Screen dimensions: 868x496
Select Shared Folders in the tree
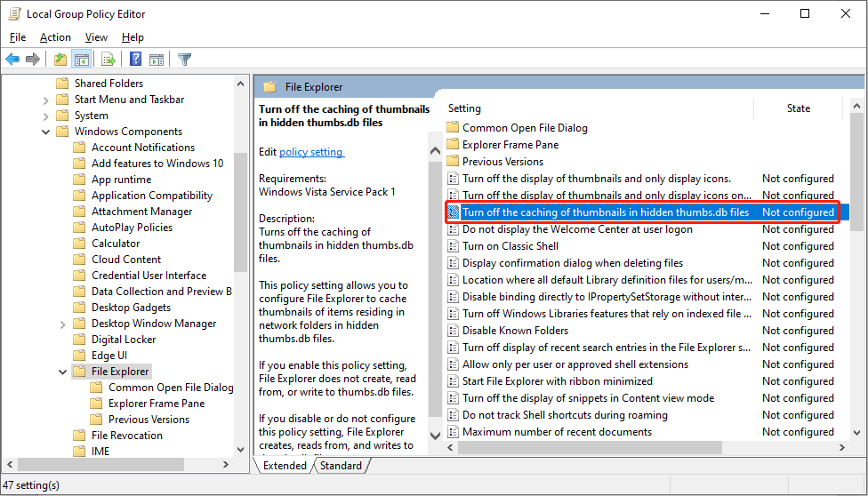pyautogui.click(x=109, y=83)
